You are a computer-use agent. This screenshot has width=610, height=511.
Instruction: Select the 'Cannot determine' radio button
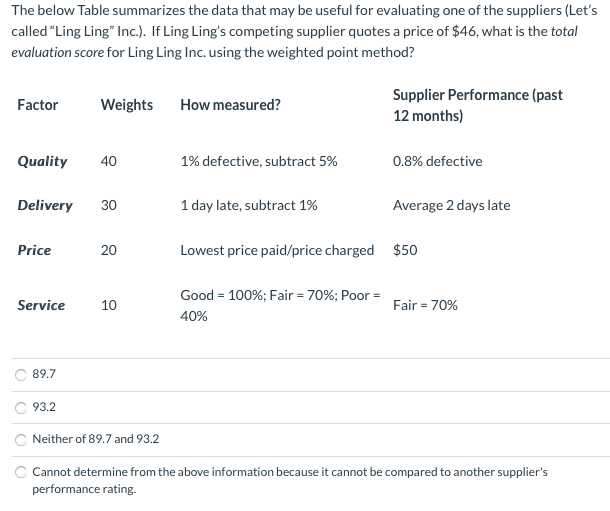pos(21,472)
